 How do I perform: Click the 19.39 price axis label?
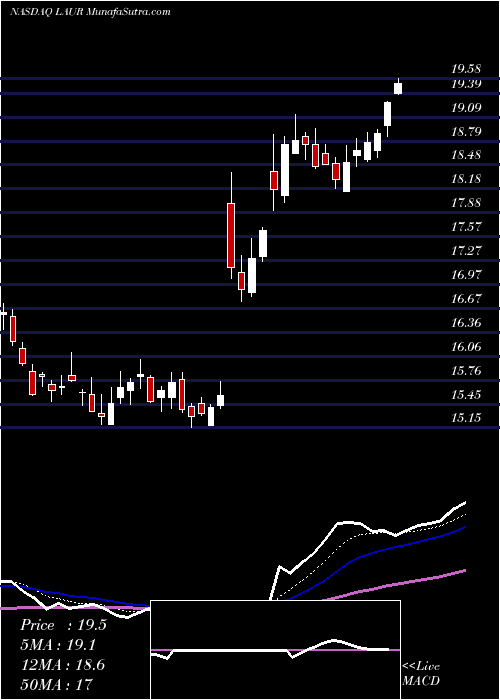(x=465, y=83)
